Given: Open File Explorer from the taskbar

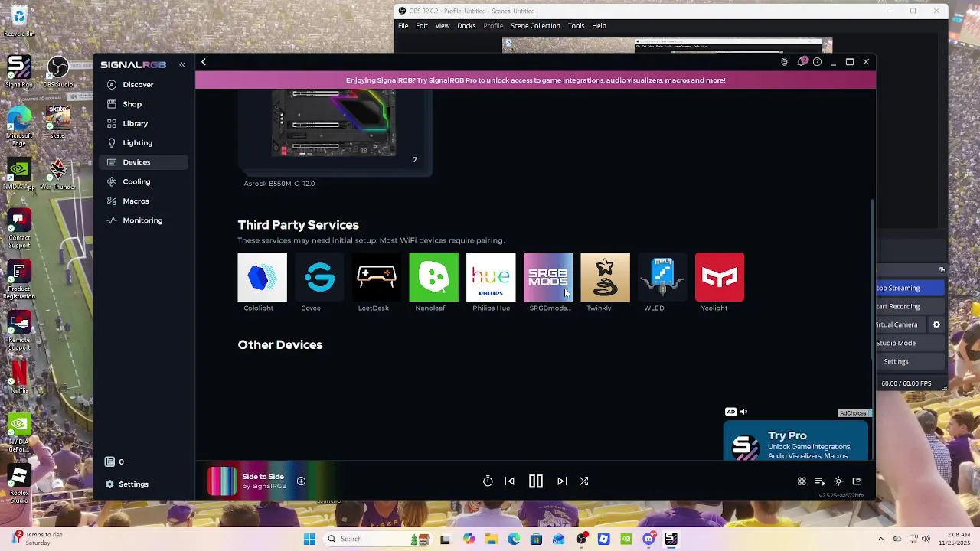Looking at the screenshot, I should 491,539.
